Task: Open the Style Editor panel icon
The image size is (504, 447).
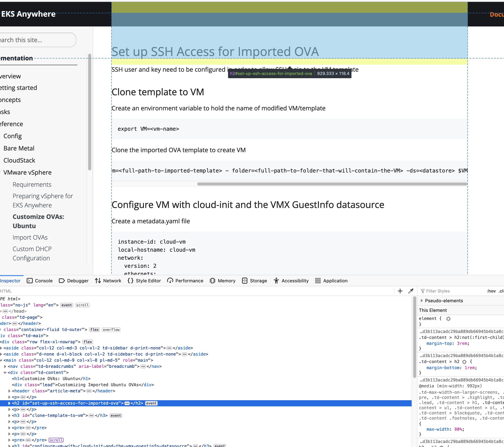Action: (130, 281)
